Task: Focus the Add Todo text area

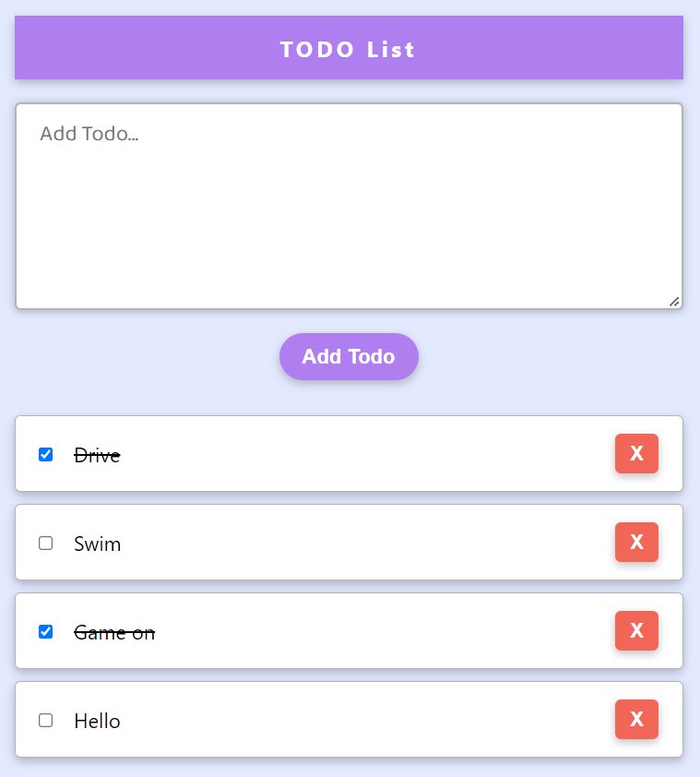Action: click(x=349, y=203)
